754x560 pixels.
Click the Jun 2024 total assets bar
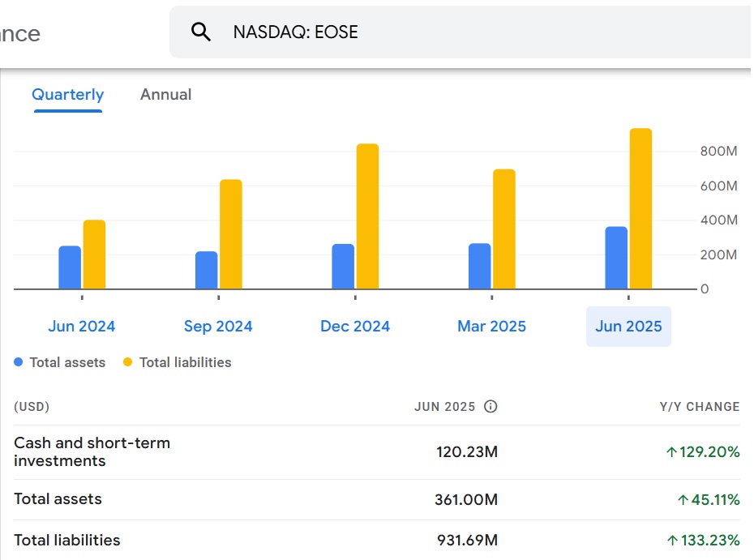click(70, 267)
